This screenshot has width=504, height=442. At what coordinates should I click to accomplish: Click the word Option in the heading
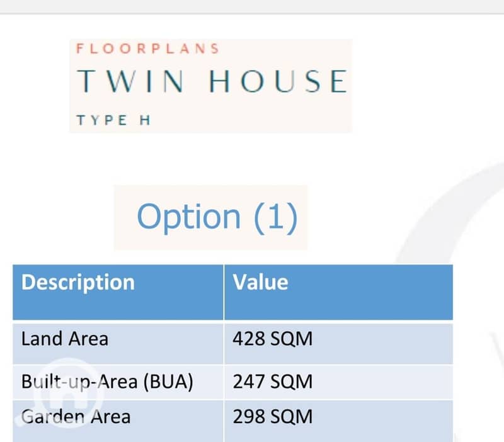point(188,217)
